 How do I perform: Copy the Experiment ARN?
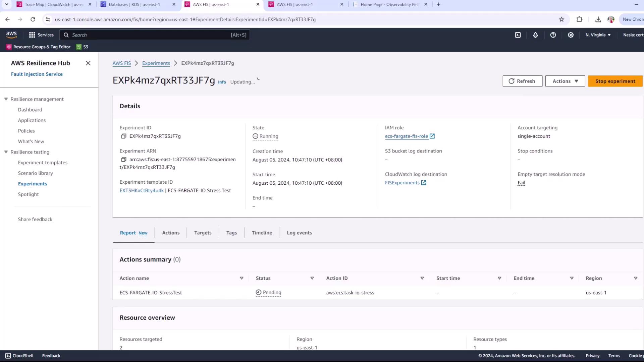(x=123, y=160)
